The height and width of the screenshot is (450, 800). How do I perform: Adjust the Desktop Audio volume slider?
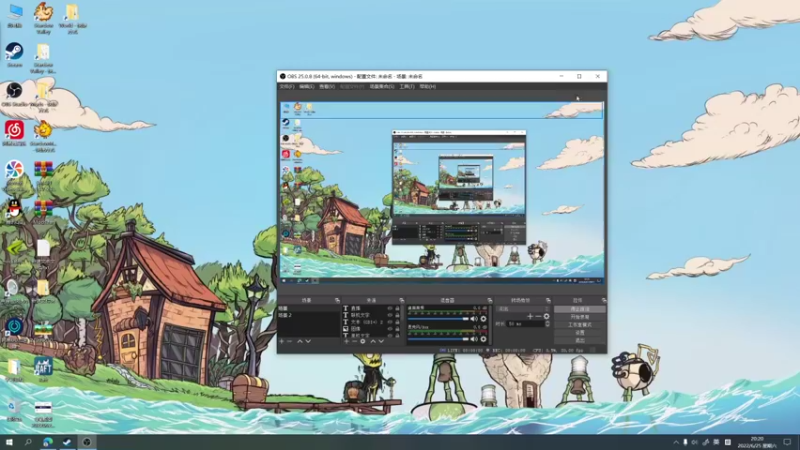(x=438, y=319)
